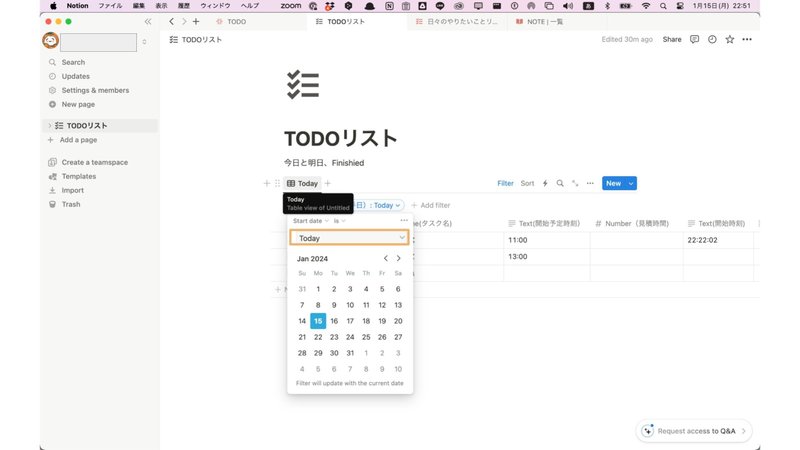Open the 'Is' condition dropdown

tap(339, 221)
